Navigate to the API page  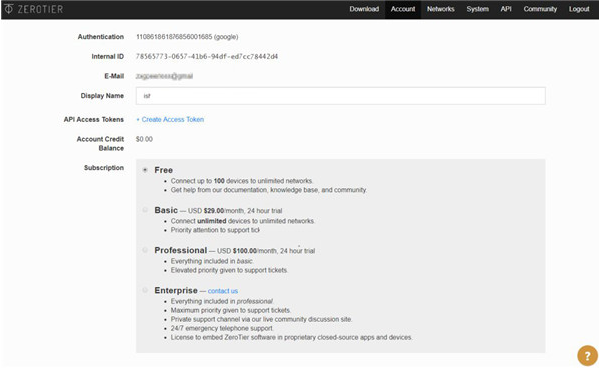(x=506, y=9)
